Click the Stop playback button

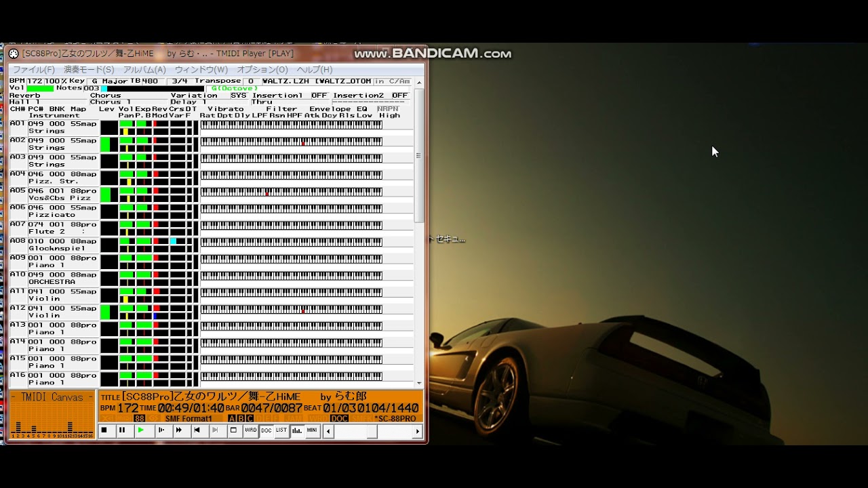(x=104, y=430)
